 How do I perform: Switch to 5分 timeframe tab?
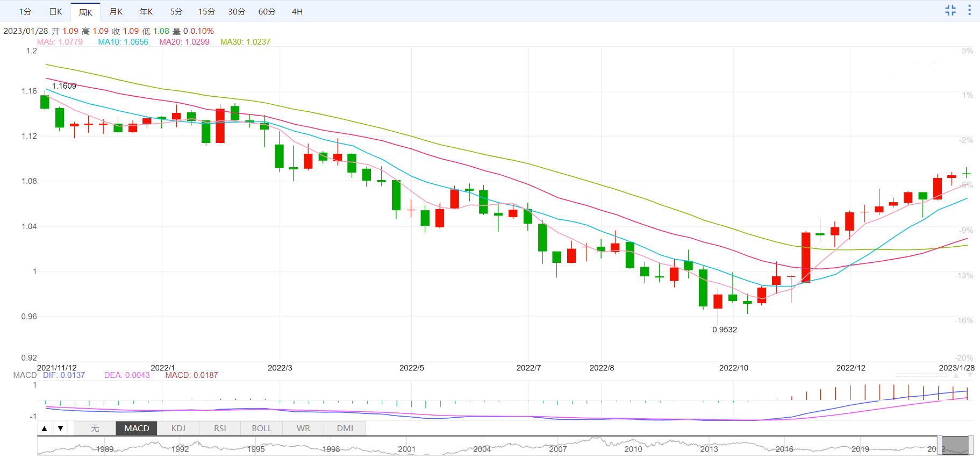point(176,12)
